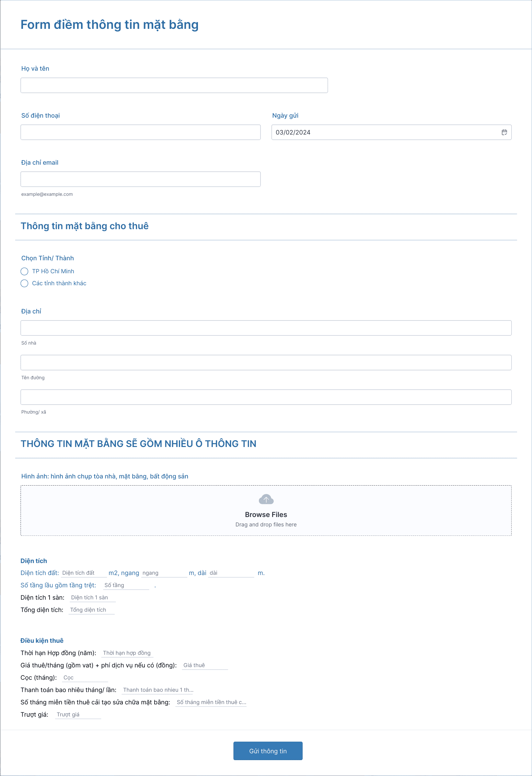Open the calendar date picker icon

[x=504, y=132]
